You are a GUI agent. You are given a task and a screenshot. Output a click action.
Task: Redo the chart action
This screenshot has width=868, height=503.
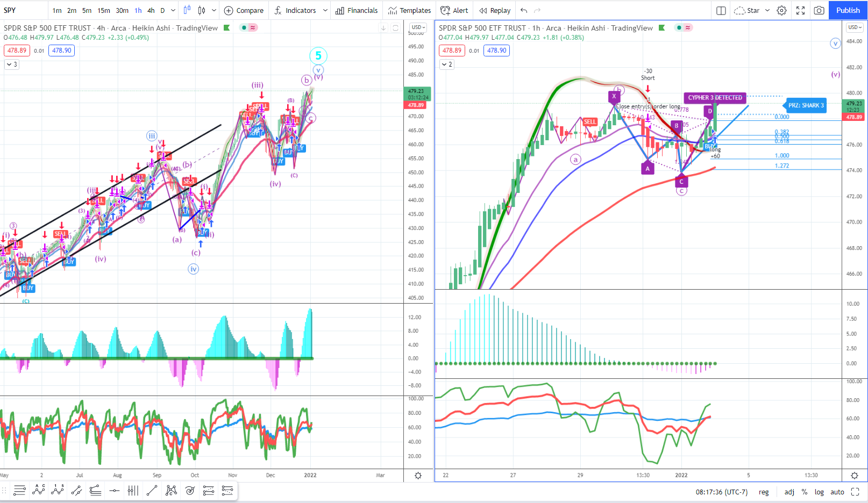[x=537, y=10]
